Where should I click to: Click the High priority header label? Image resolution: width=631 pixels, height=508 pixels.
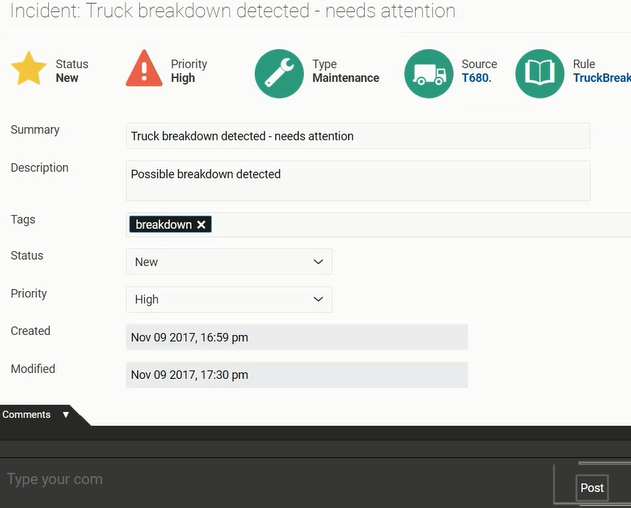[183, 78]
